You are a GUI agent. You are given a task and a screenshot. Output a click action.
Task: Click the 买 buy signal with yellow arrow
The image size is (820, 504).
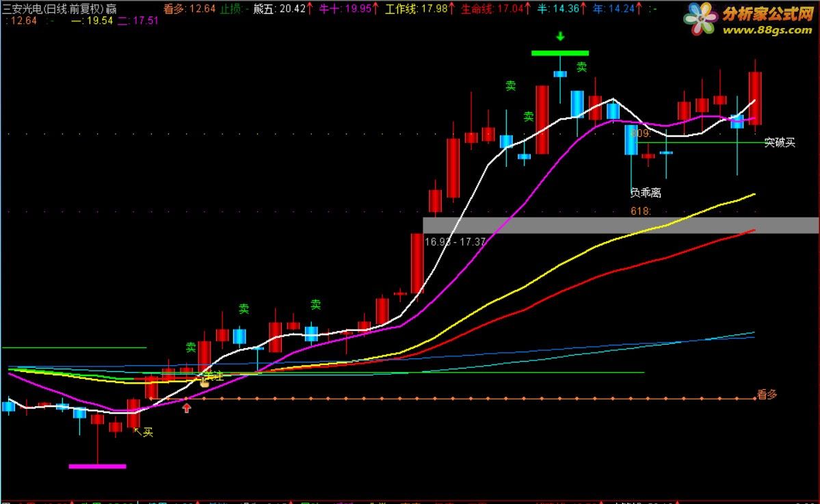tap(144, 432)
